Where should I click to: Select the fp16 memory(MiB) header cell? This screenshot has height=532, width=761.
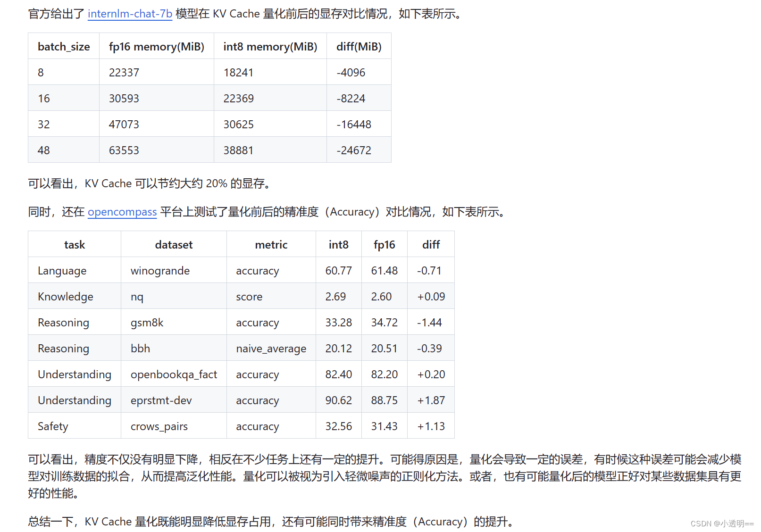point(156,46)
